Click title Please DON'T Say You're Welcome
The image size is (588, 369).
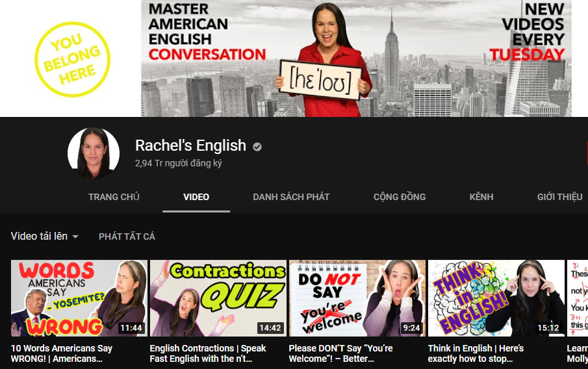(x=340, y=353)
